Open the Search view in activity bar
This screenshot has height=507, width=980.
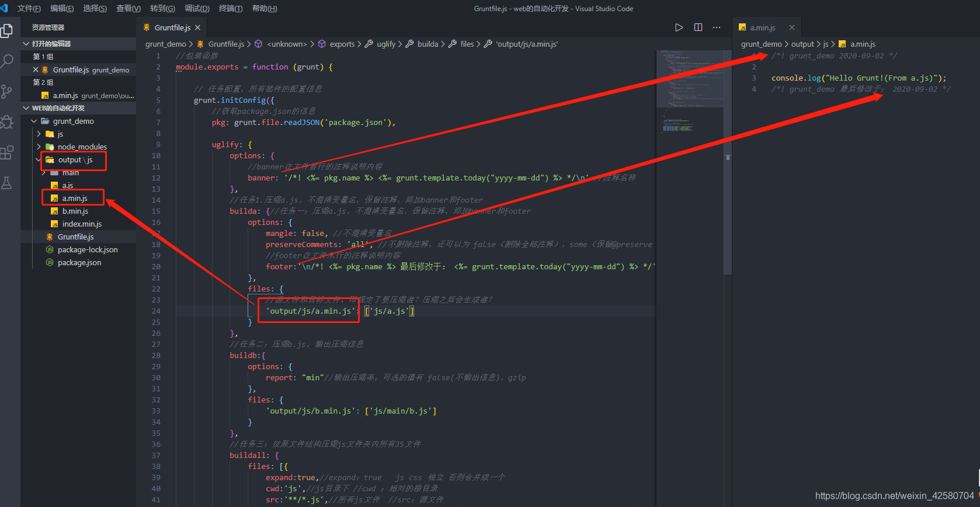coord(7,61)
